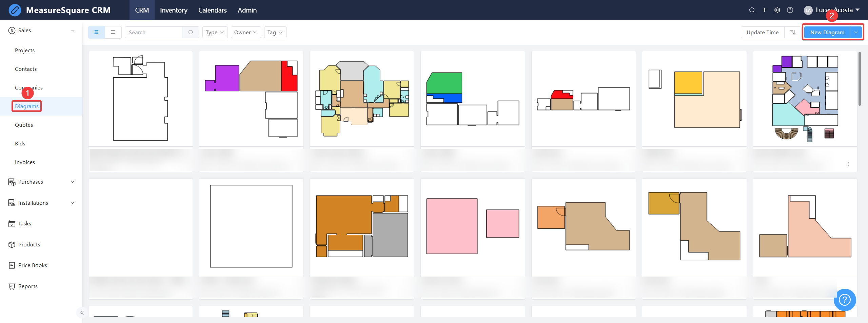Click the Products box icon in sidebar
Screen dimensions: 868x323
coord(12,244)
